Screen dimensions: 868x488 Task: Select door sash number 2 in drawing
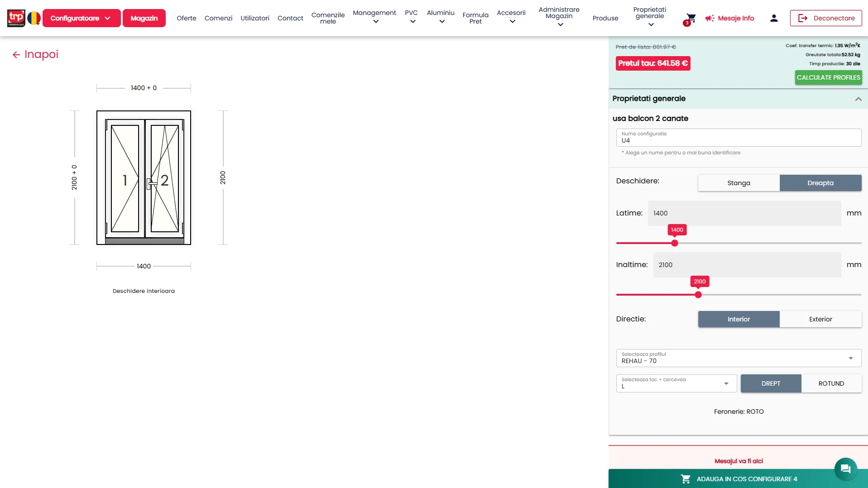coord(165,180)
